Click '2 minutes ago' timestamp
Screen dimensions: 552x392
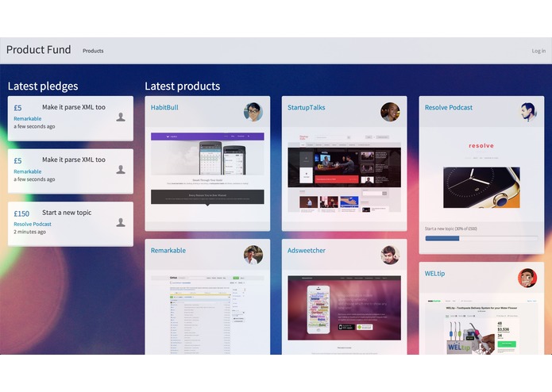point(29,232)
